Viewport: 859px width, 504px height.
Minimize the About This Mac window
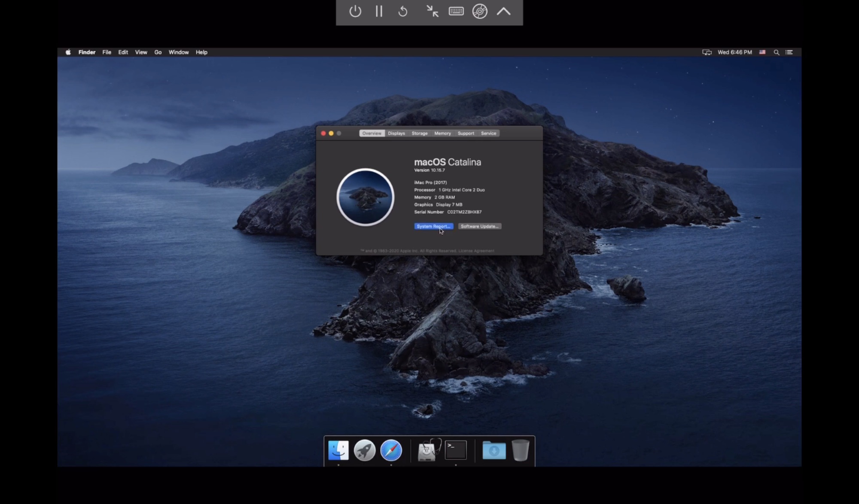click(x=331, y=133)
